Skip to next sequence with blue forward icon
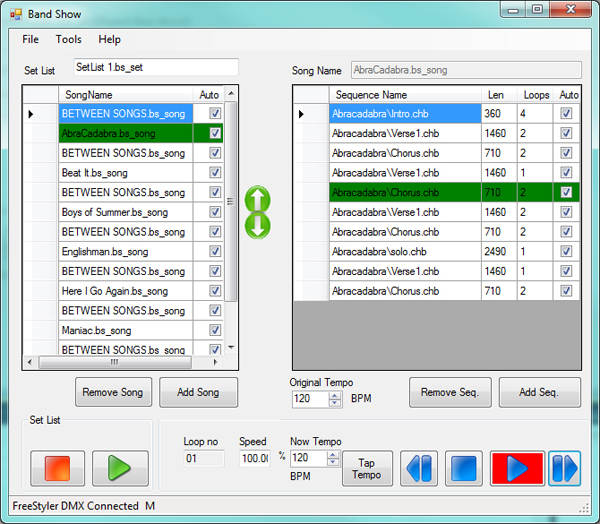This screenshot has height=524, width=600. pyautogui.click(x=564, y=468)
